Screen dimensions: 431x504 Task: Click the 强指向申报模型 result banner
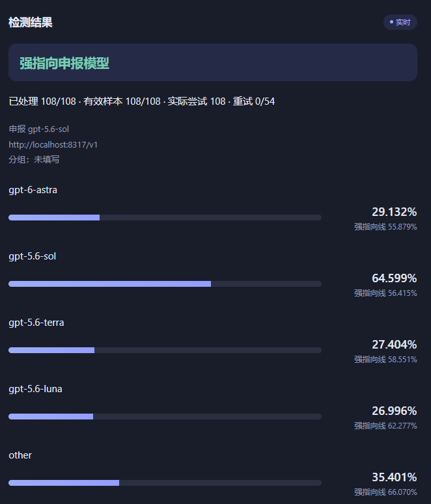coord(213,62)
